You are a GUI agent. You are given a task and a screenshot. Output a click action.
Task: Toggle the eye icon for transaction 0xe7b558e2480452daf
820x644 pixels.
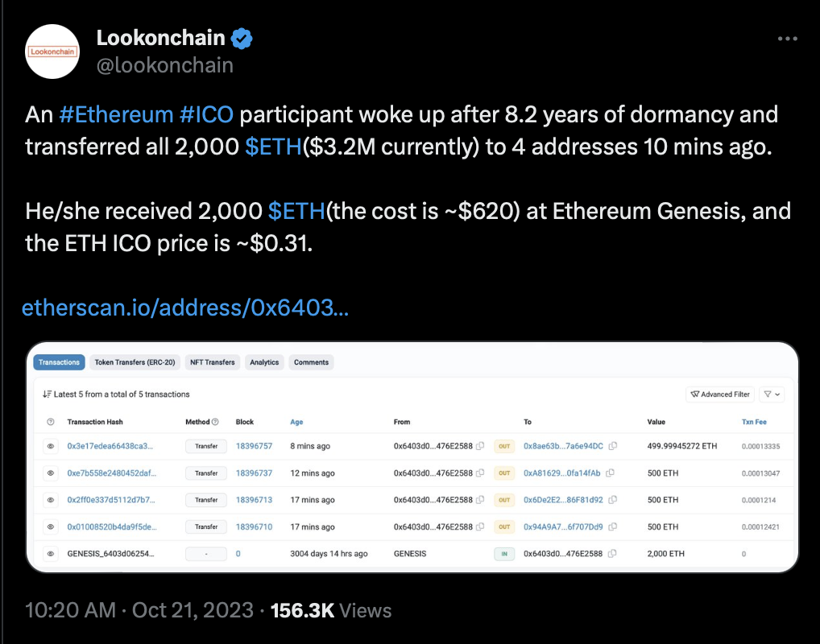coord(51,473)
